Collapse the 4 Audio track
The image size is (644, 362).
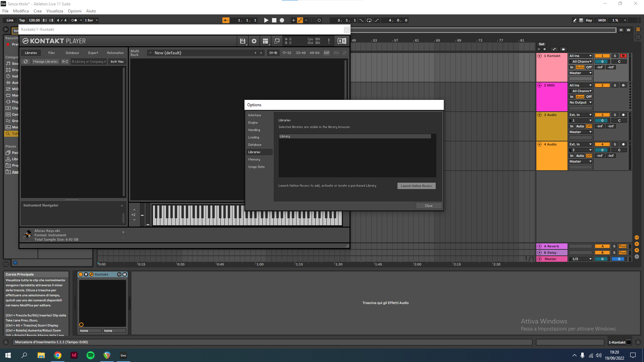coord(540,144)
